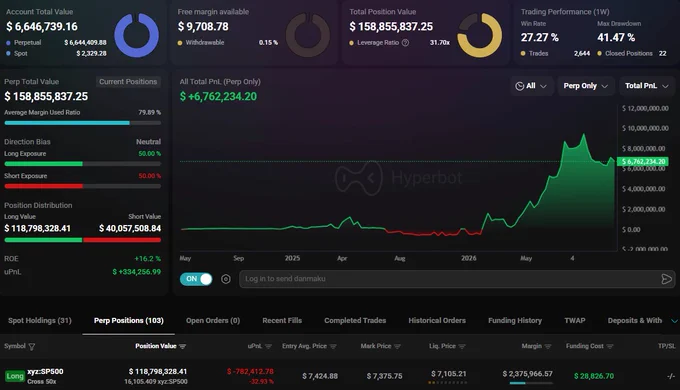Switch to the Spot Holdings (31) tab
The width and height of the screenshot is (680, 390).
click(40, 321)
